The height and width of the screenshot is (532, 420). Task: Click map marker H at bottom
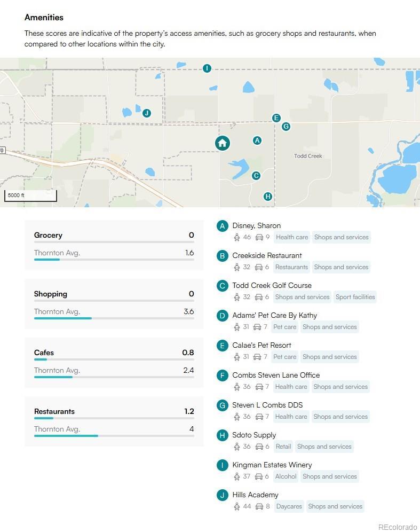pyautogui.click(x=268, y=197)
